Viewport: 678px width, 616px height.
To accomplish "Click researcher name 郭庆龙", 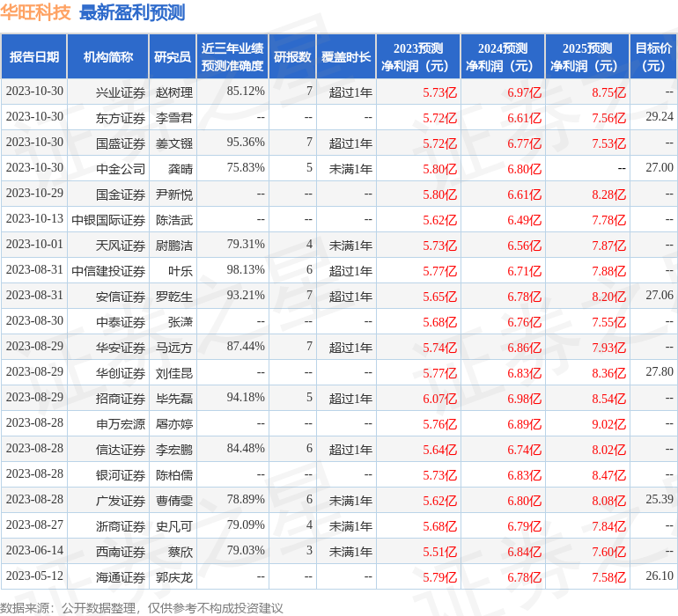I will pyautogui.click(x=173, y=577).
